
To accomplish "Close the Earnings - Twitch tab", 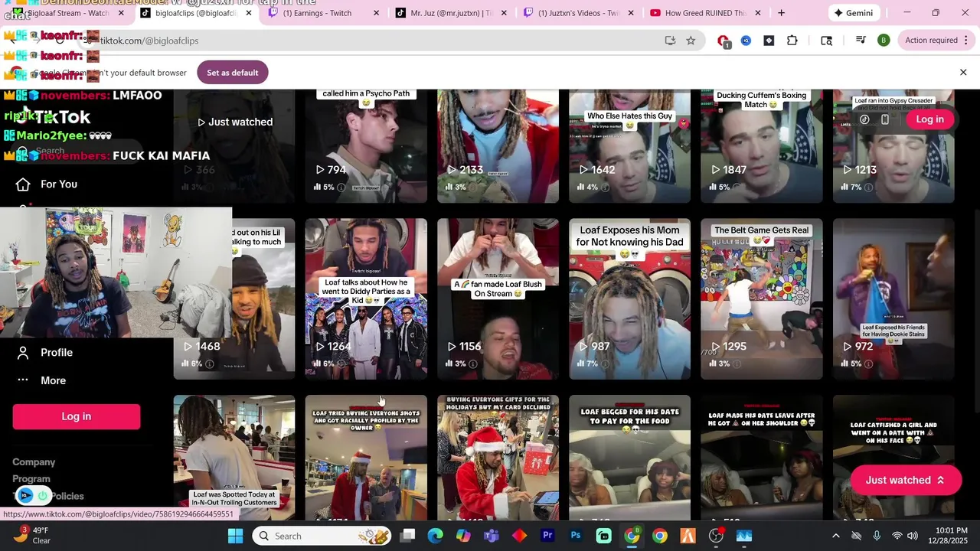I will tap(376, 13).
